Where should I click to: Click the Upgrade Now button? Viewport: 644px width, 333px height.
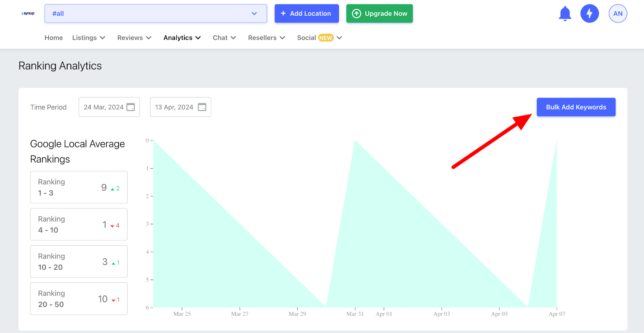(380, 13)
